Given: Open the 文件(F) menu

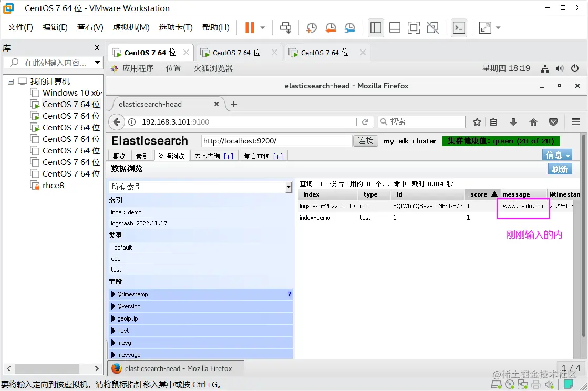Looking at the screenshot, I should point(20,27).
